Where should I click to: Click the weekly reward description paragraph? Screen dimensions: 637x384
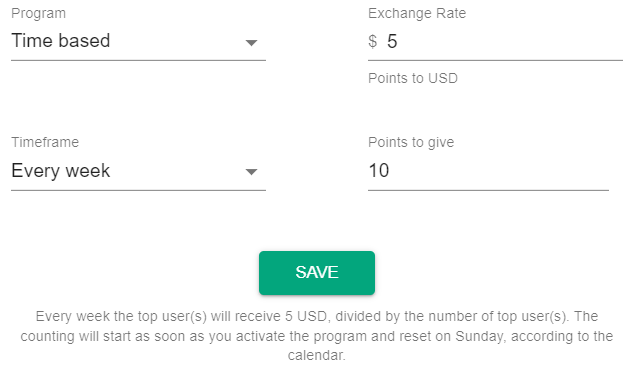point(317,336)
